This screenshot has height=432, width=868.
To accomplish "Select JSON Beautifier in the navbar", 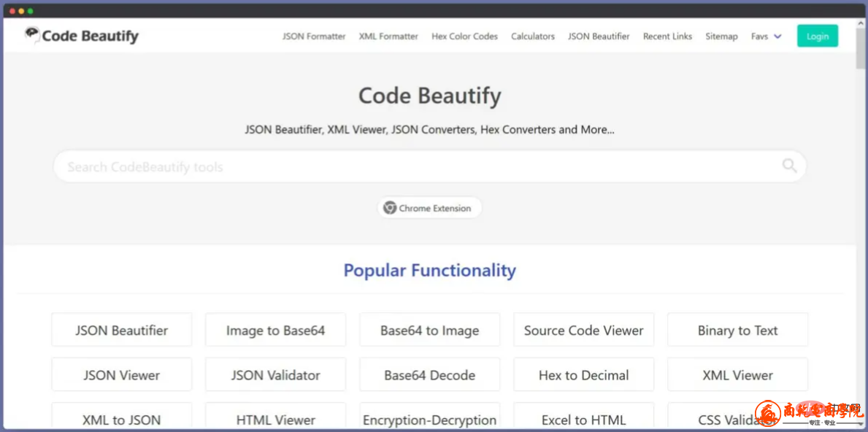I will [599, 36].
